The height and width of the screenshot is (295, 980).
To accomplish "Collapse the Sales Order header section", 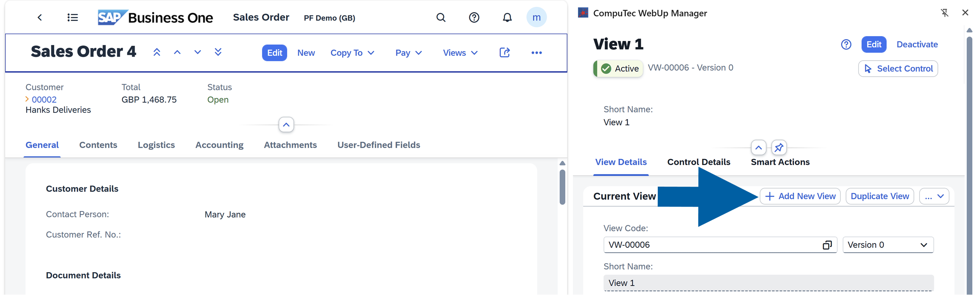I will point(286,125).
